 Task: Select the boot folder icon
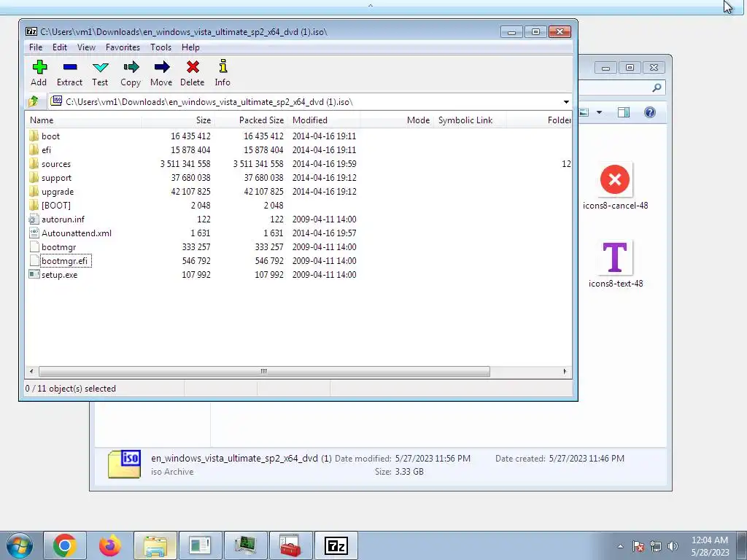pyautogui.click(x=34, y=136)
